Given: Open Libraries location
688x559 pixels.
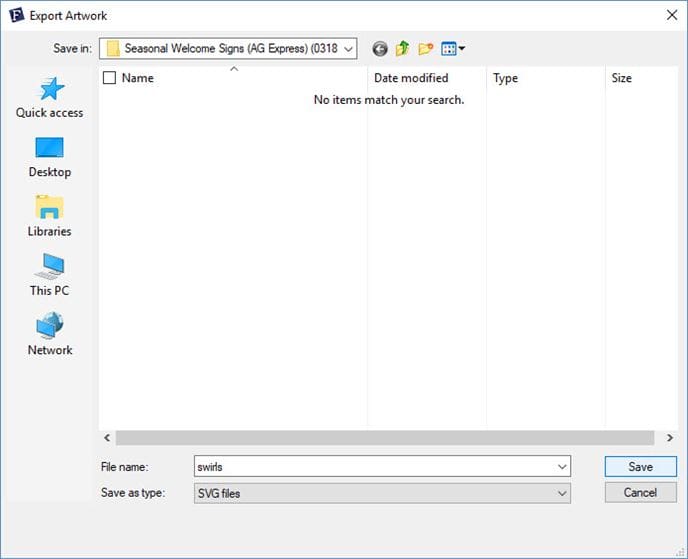Looking at the screenshot, I should tap(50, 216).
